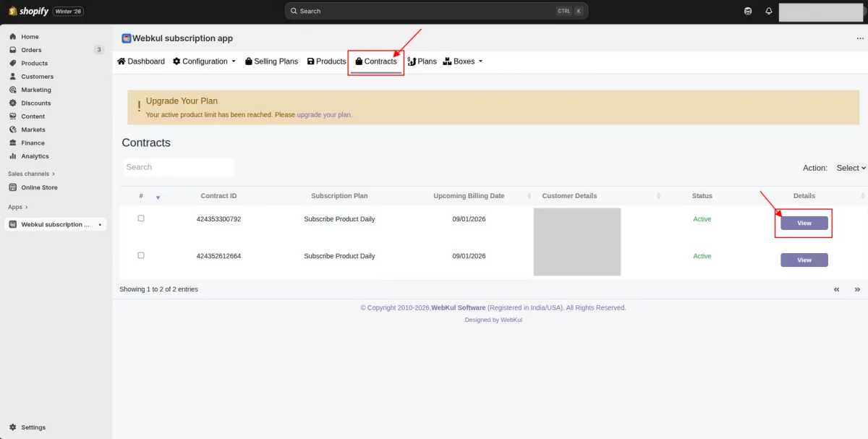Viewport: 868px width, 439px height.
Task: Open the Designed by WebKul link
Action: click(493, 320)
